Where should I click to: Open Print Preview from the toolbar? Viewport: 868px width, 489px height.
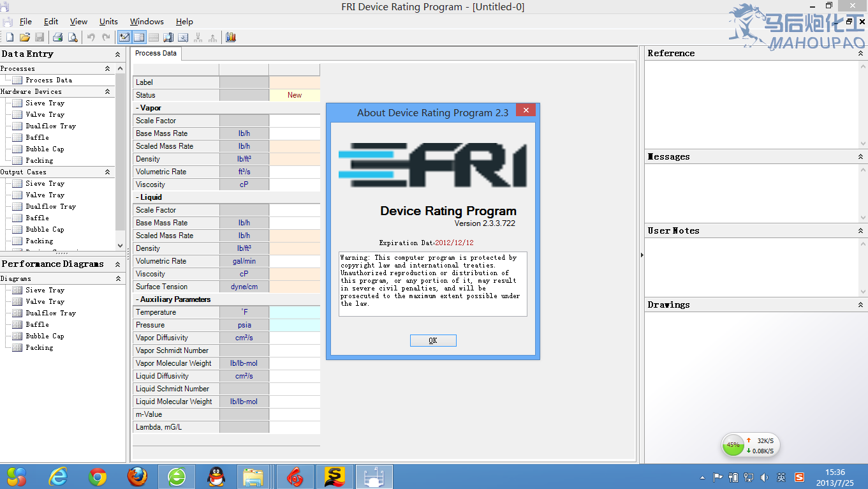[73, 38]
